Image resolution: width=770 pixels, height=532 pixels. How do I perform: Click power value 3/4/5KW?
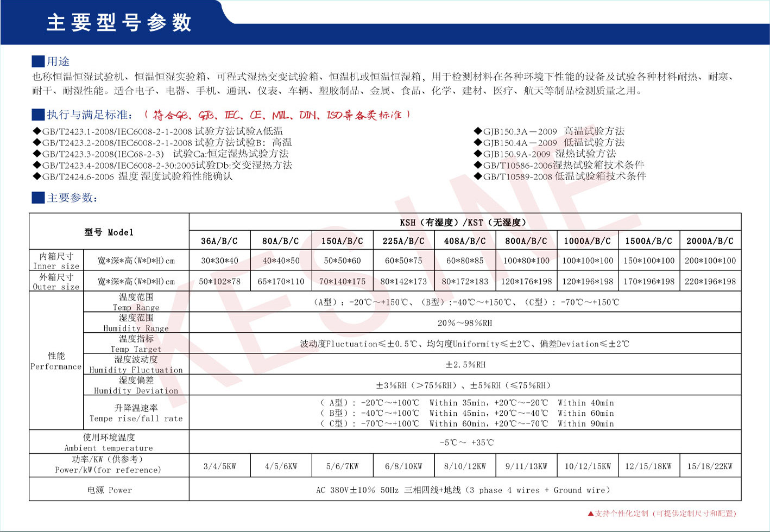pyautogui.click(x=219, y=466)
